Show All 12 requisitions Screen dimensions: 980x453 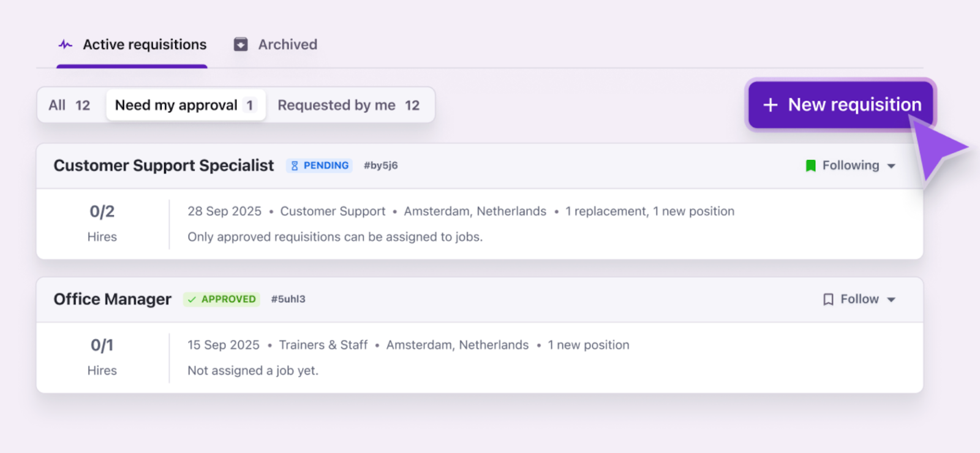coord(69,105)
